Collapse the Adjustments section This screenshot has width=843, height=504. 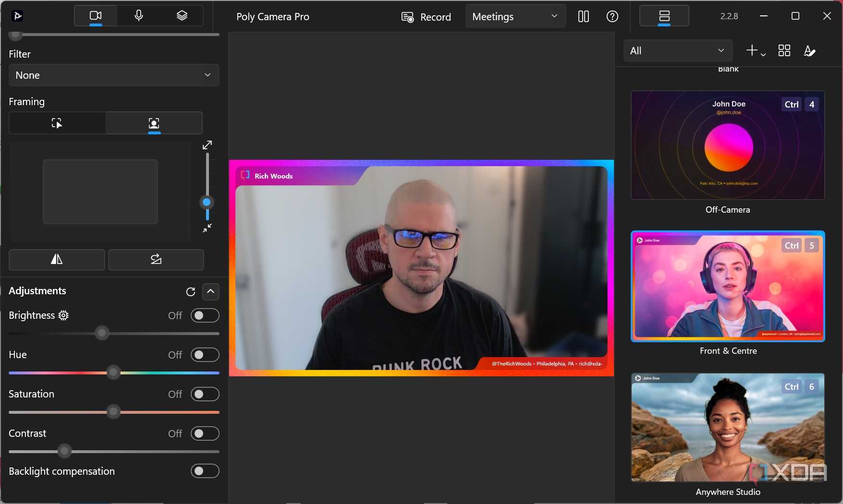(211, 291)
